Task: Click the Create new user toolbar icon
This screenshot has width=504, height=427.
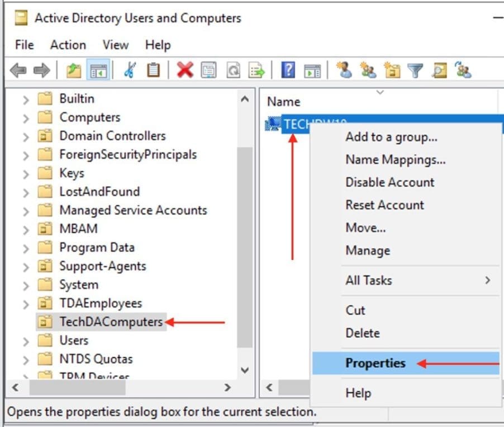Action: (345, 70)
